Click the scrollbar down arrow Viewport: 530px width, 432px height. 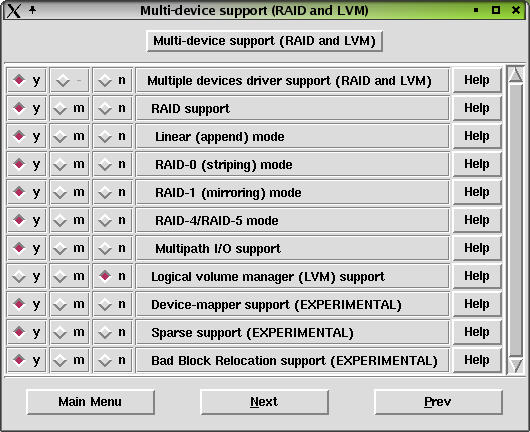tap(516, 365)
